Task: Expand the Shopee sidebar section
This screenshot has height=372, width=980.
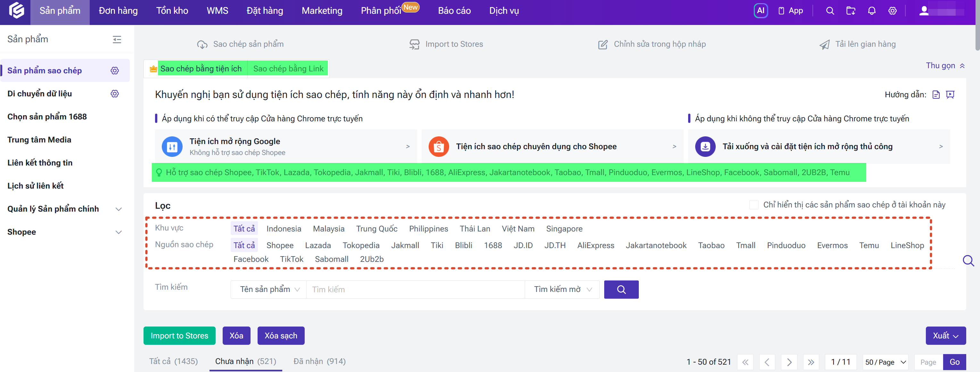Action: point(118,232)
